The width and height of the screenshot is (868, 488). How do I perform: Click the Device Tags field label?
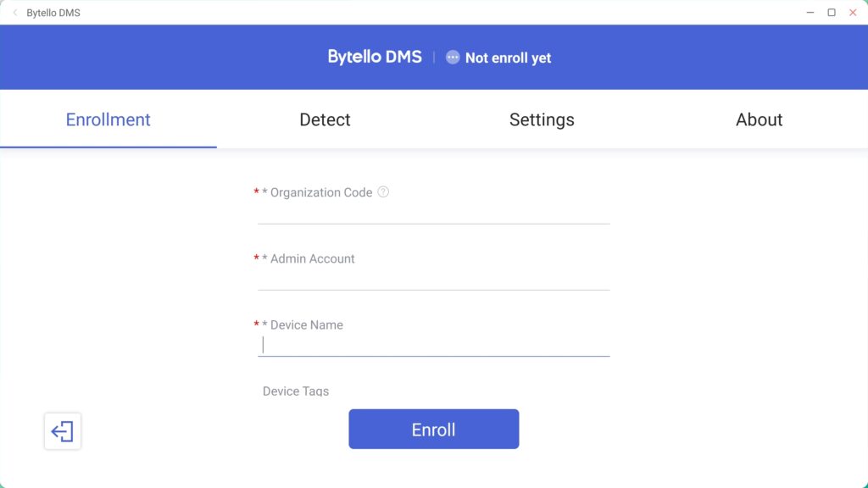296,391
